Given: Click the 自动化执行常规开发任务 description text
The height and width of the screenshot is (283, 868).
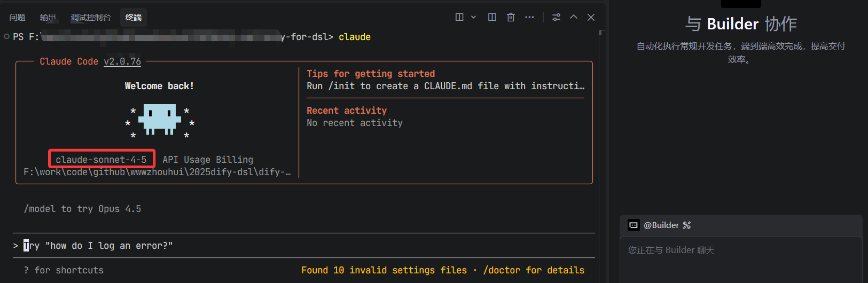Looking at the screenshot, I should [741, 53].
